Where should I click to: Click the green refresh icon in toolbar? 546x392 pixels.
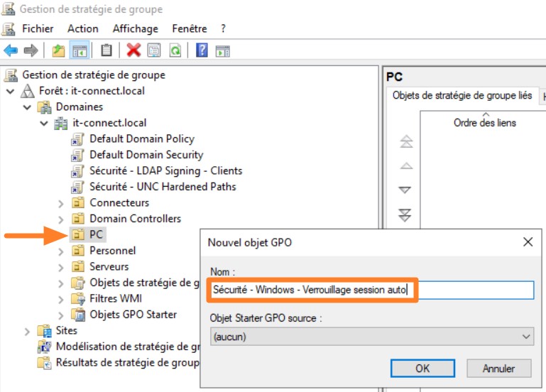pyautogui.click(x=175, y=50)
